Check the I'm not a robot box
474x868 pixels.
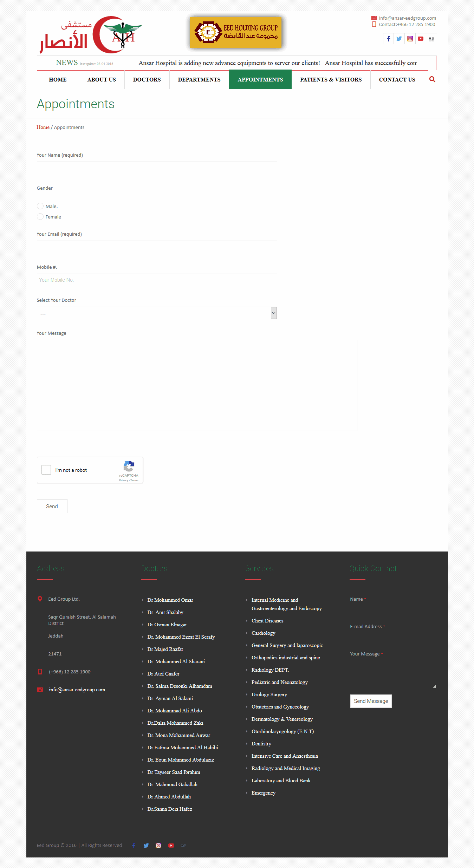pos(46,470)
